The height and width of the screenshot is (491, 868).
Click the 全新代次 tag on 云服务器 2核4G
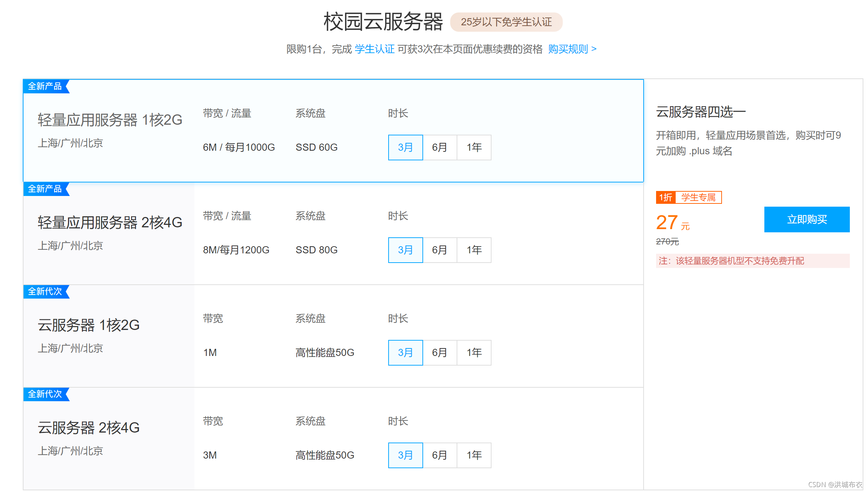coord(46,394)
